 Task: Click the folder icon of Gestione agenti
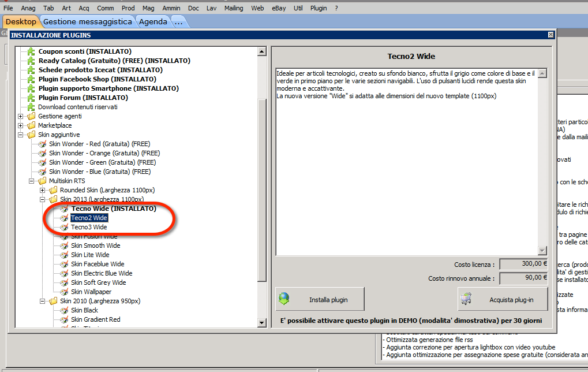32,116
